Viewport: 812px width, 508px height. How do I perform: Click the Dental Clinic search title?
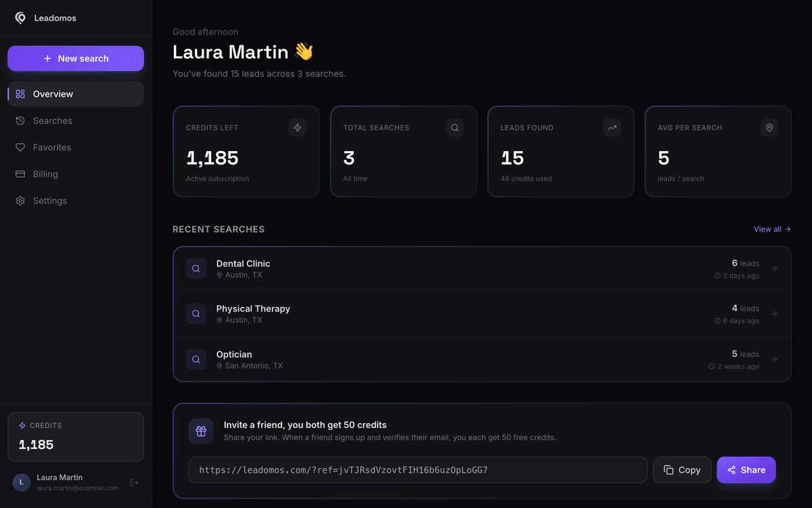point(243,263)
